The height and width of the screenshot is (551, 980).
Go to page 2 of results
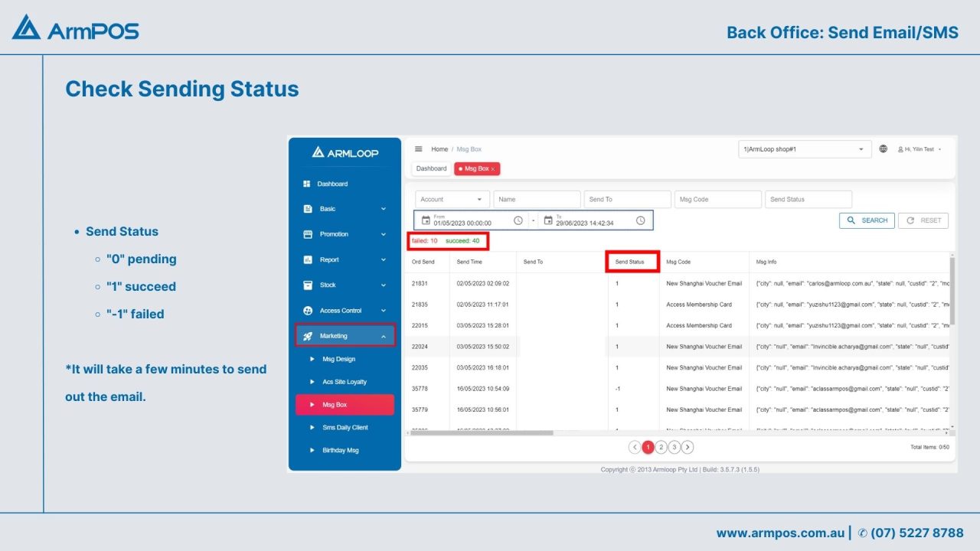[661, 447]
